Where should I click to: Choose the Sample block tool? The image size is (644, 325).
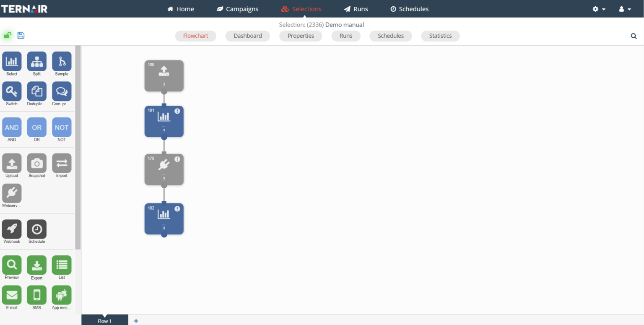pos(62,62)
